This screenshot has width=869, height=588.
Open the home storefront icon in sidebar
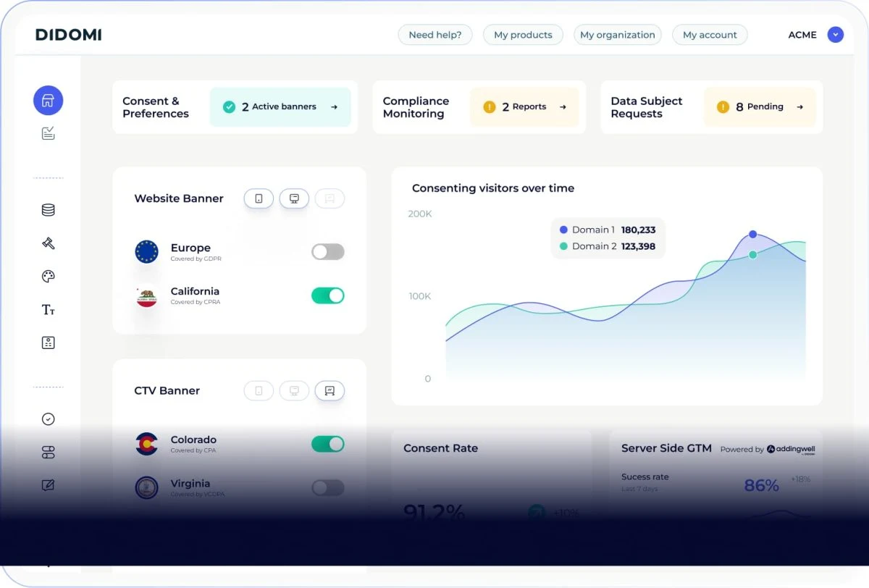pos(48,101)
